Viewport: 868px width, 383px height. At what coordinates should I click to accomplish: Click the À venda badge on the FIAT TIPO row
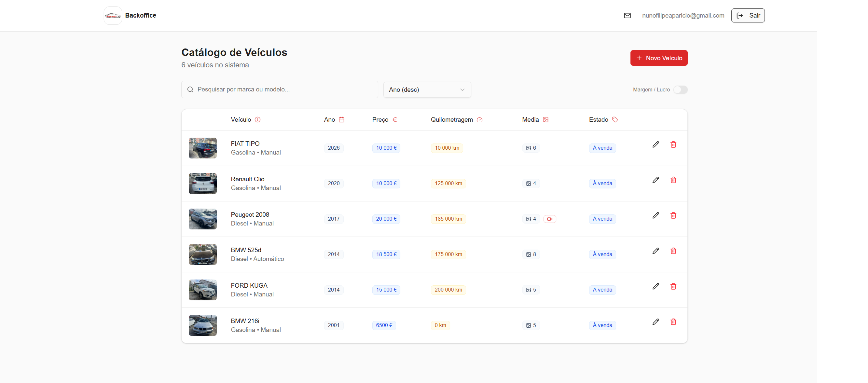(602, 147)
